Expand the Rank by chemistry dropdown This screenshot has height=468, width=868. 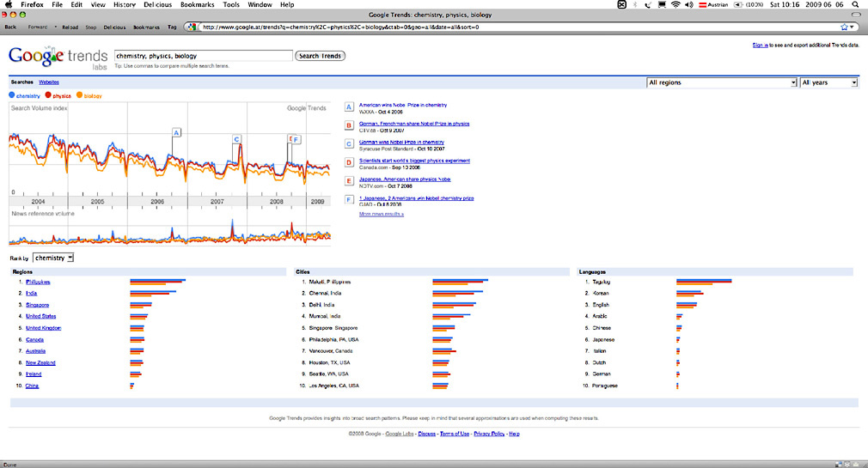tap(54, 258)
